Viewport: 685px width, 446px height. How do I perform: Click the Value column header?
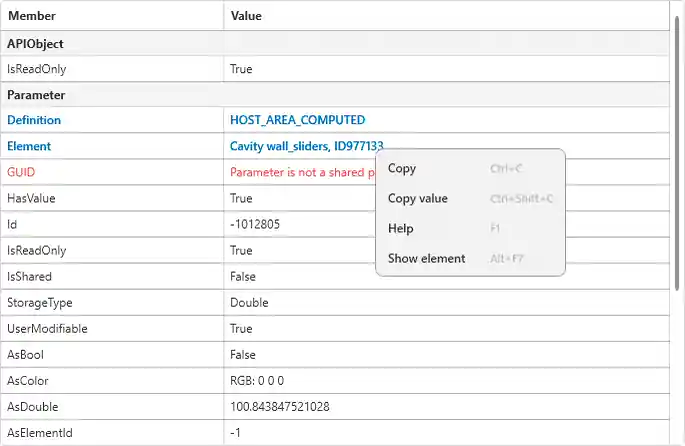tap(246, 16)
